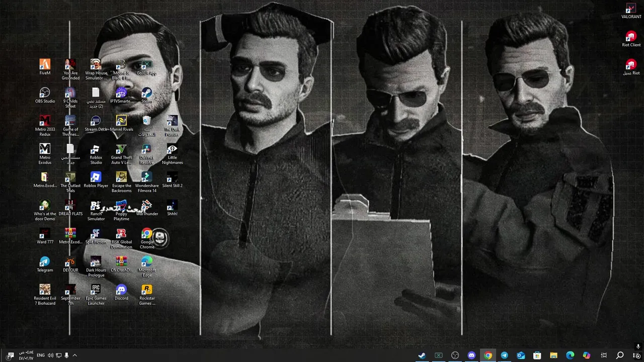This screenshot has width=644, height=362.
Task: Open Wondershare Filmora 14 shortcut
Action: pyautogui.click(x=146, y=182)
